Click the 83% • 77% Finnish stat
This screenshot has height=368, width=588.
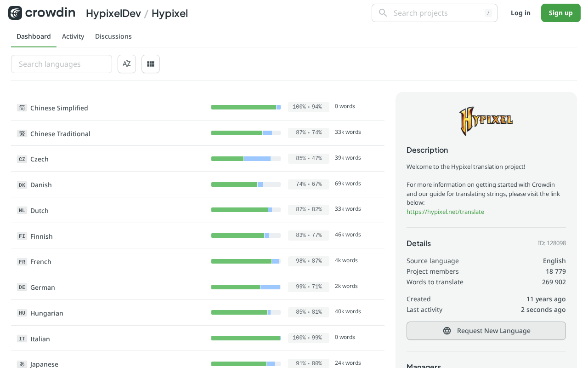pos(309,235)
